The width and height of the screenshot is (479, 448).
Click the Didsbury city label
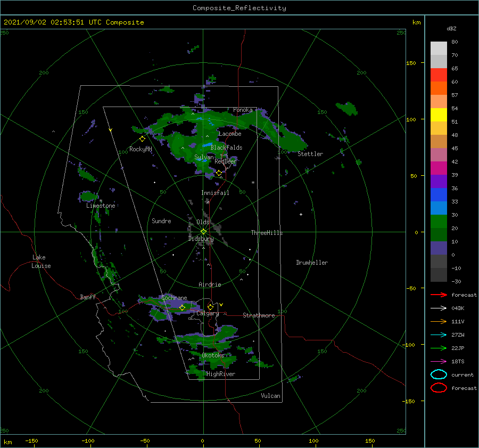pos(201,239)
